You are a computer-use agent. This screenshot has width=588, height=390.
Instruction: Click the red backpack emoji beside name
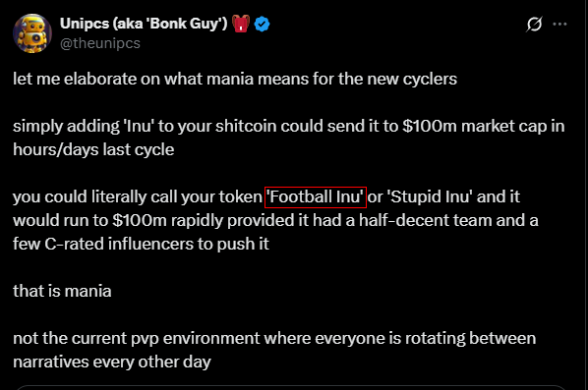point(241,24)
